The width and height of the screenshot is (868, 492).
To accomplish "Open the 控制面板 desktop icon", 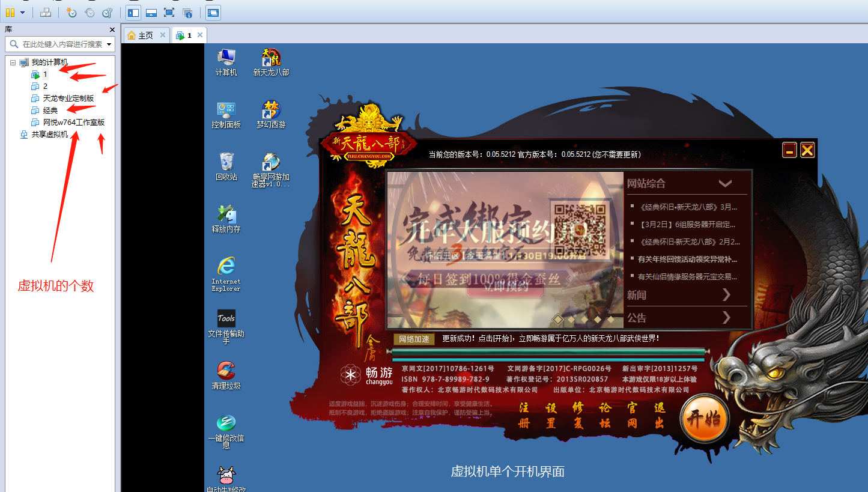I will 226,115.
